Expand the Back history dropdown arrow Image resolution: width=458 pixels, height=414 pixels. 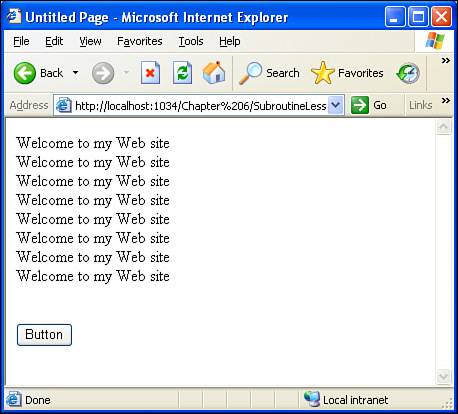[76, 72]
